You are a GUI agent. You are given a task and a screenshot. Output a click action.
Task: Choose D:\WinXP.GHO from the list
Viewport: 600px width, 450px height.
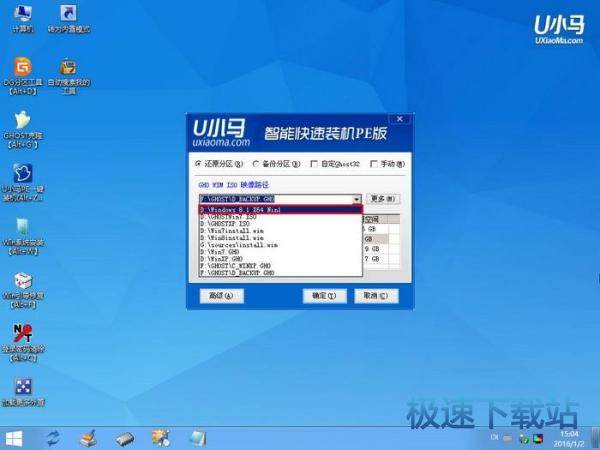[x=280, y=259]
